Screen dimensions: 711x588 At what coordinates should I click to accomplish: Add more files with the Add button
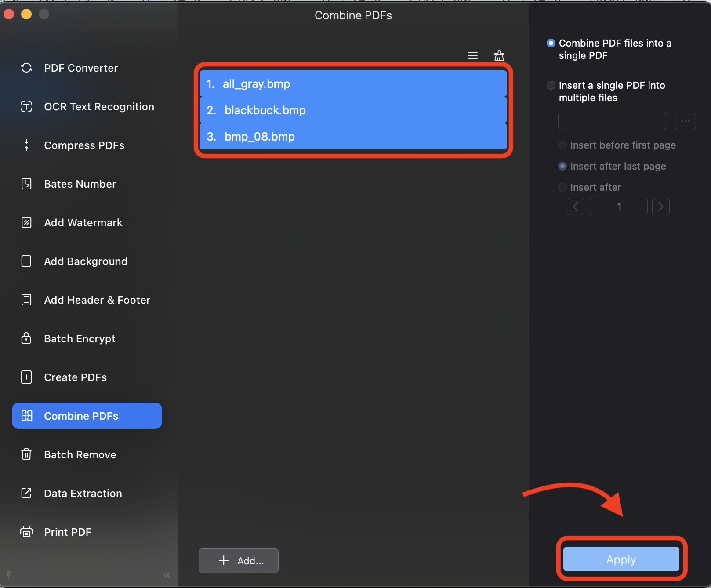click(x=238, y=561)
